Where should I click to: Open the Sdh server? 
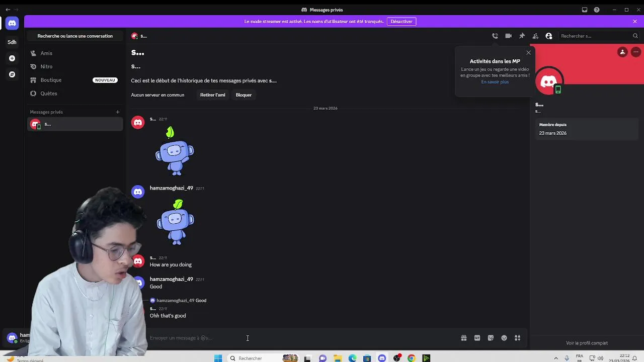[x=12, y=42]
